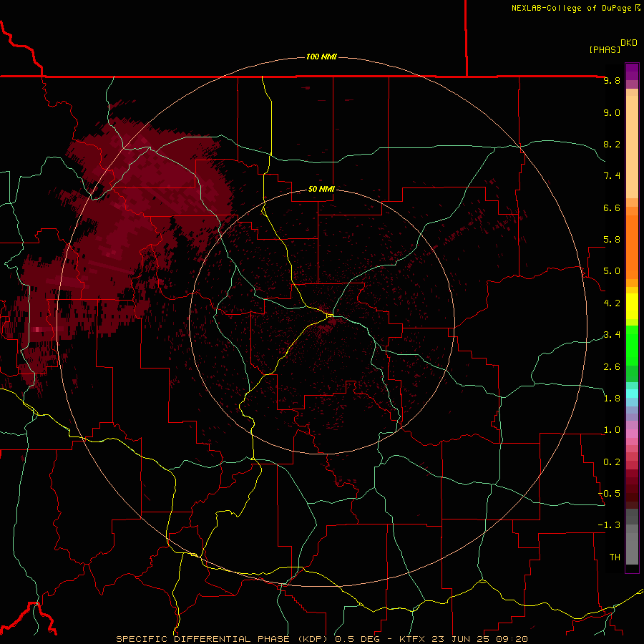The height and width of the screenshot is (644, 644).
Task: Pick the bright green legend swatch
Action: (x=632, y=345)
